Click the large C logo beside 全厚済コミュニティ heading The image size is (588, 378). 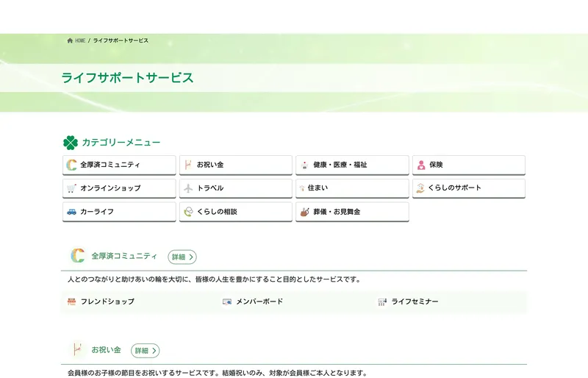coord(78,256)
